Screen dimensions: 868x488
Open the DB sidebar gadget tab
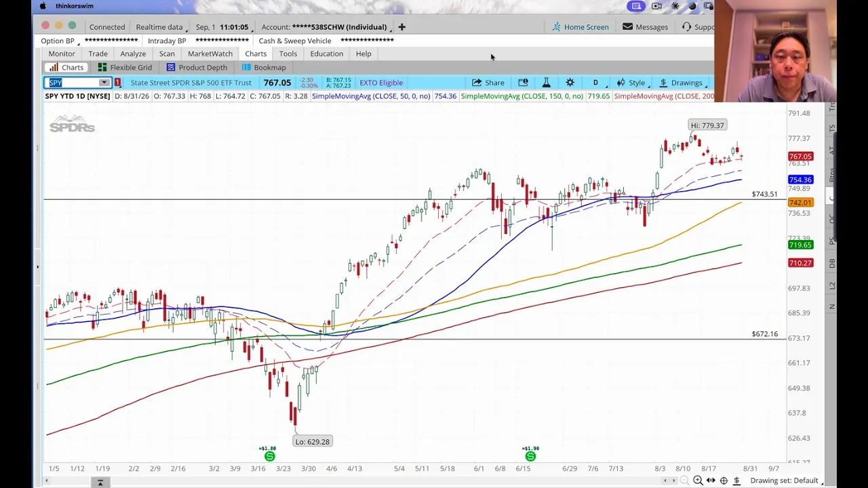[x=832, y=264]
